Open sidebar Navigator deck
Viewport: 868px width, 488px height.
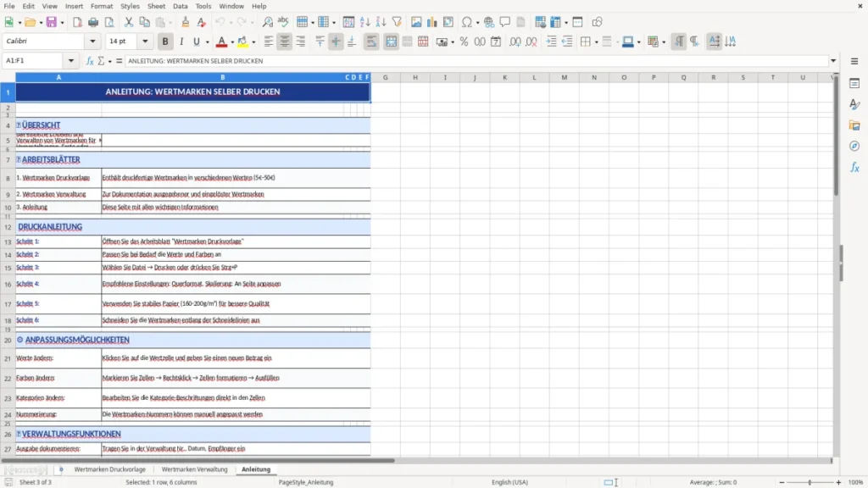click(x=854, y=146)
